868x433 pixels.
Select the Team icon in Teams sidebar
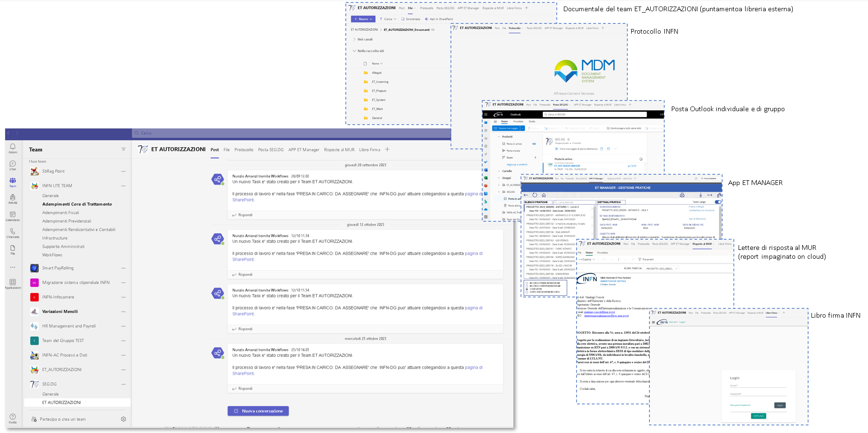click(13, 182)
